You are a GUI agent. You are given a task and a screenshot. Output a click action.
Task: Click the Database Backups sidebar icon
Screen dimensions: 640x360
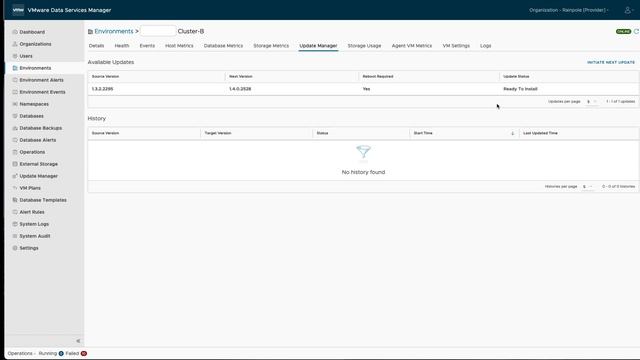pyautogui.click(x=15, y=128)
